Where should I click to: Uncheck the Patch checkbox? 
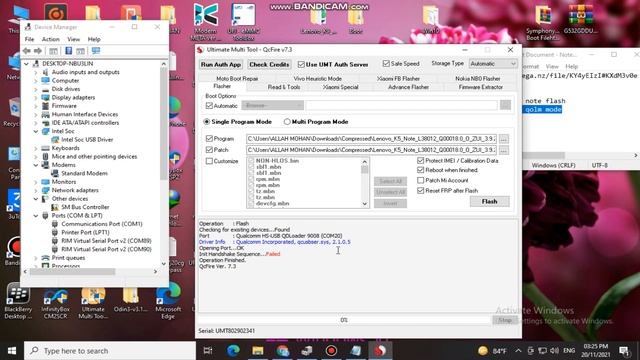coord(209,150)
